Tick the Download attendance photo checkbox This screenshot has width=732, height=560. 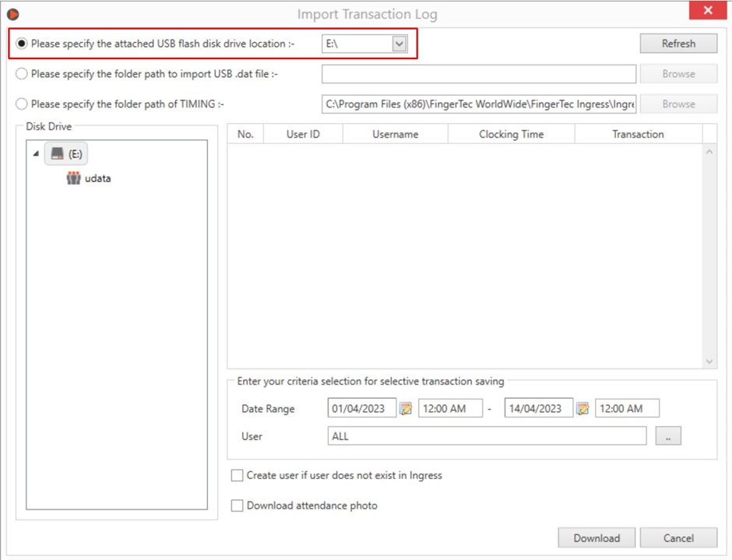click(x=238, y=505)
